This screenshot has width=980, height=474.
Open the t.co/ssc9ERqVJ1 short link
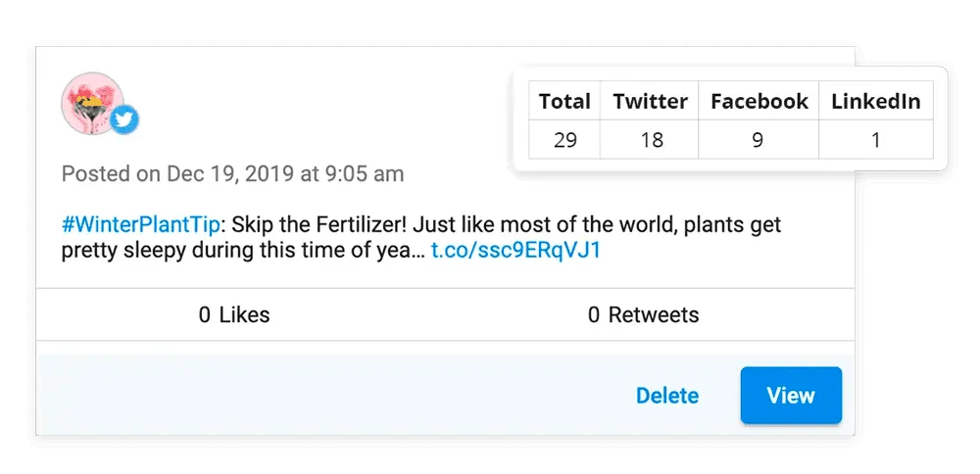[515, 251]
